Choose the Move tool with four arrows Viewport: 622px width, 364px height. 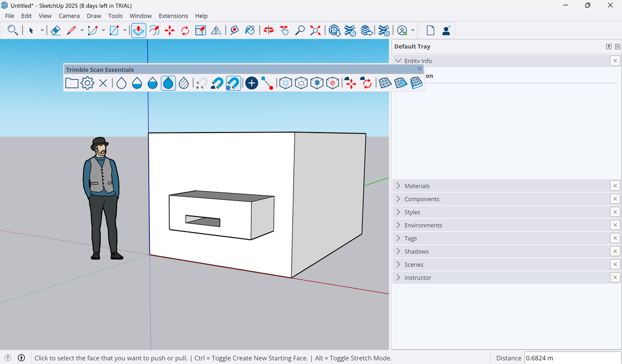[x=169, y=31]
